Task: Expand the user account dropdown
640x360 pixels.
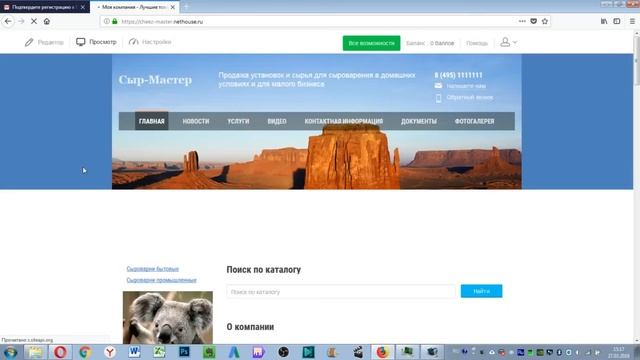Action: (509, 42)
